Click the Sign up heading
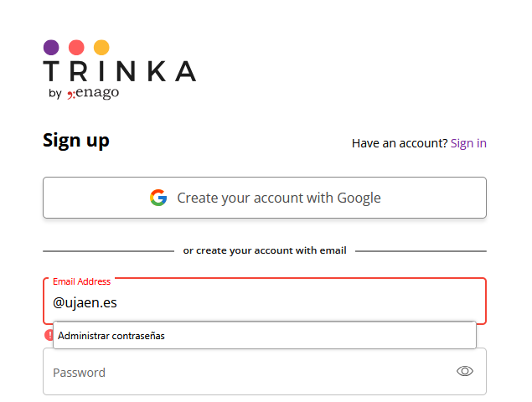Viewport: 532px width, 402px height. pos(76,141)
